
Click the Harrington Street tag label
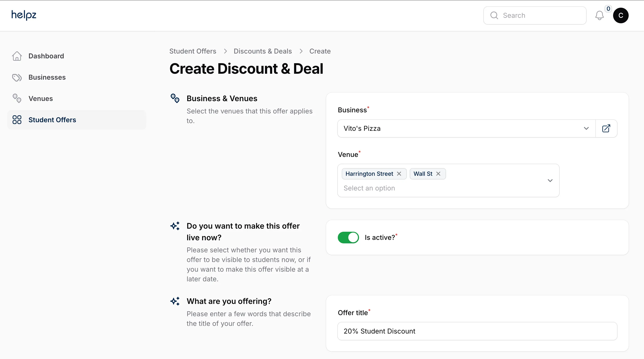pyautogui.click(x=369, y=174)
